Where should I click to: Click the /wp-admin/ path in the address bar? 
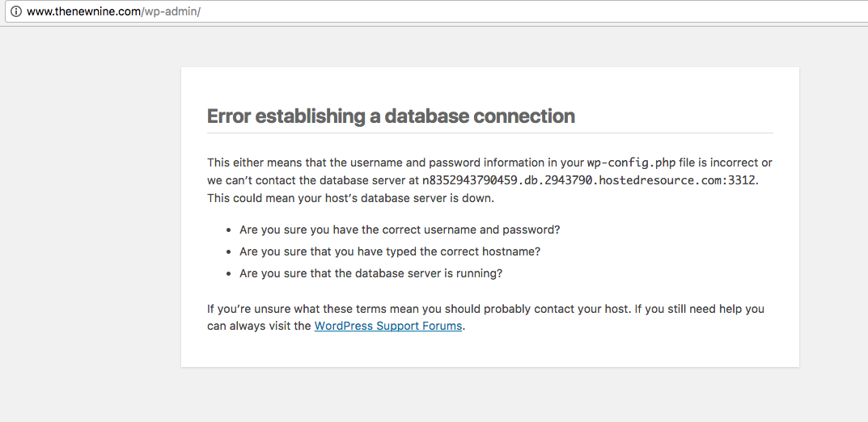[171, 12]
